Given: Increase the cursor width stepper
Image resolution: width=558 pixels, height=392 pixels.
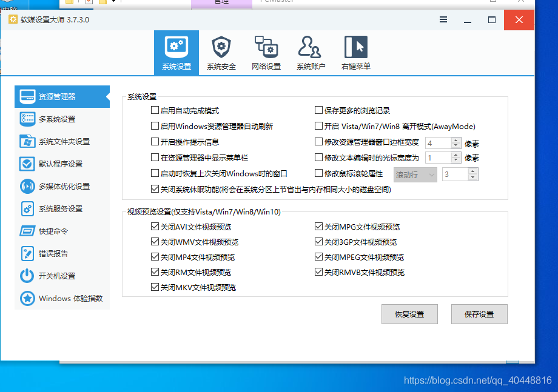Looking at the screenshot, I should tap(456, 154).
